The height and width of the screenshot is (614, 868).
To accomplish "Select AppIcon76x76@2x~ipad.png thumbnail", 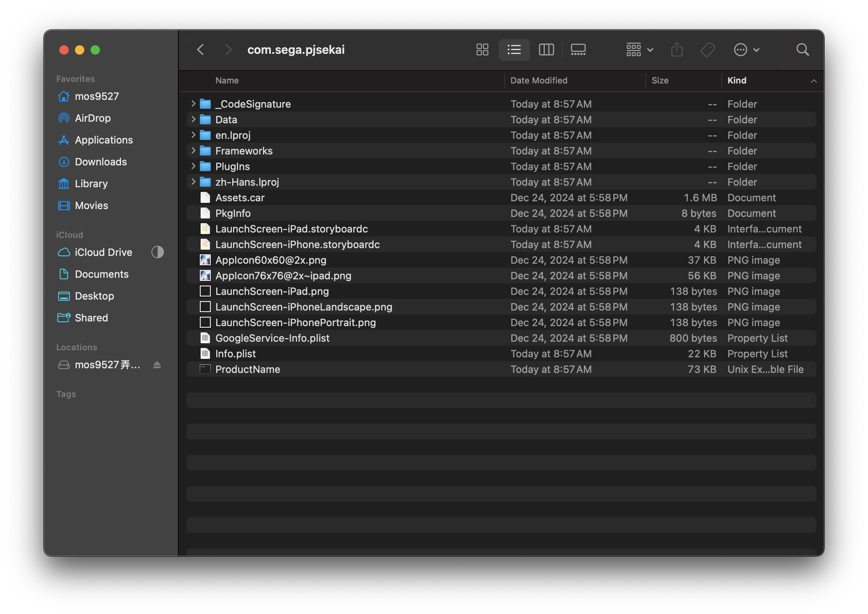I will pos(205,276).
